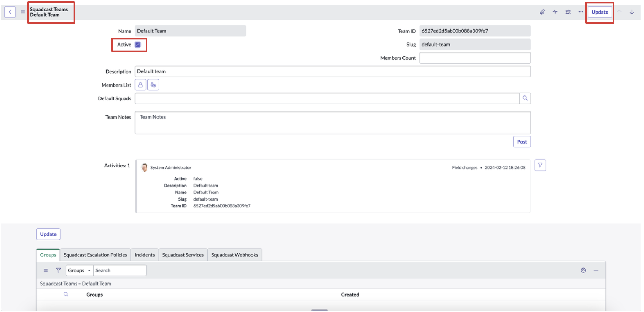Click the back arrow button
This screenshot has width=644, height=312.
click(10, 12)
